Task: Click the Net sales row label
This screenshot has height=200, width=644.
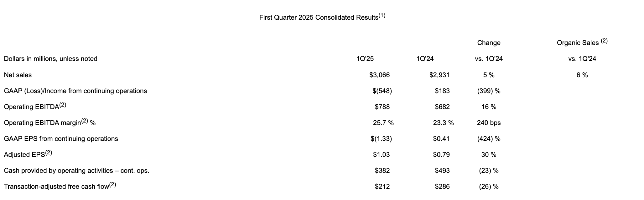Action: point(18,75)
